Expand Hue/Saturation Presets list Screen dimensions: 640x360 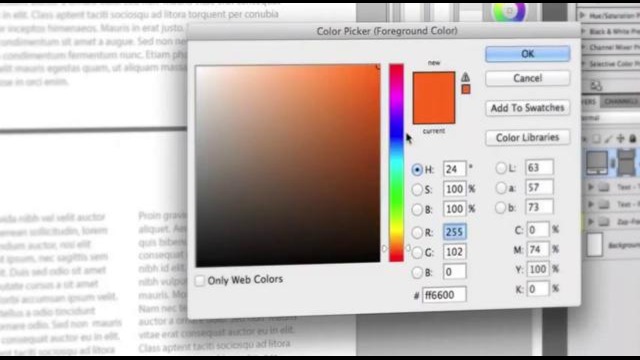[582, 16]
